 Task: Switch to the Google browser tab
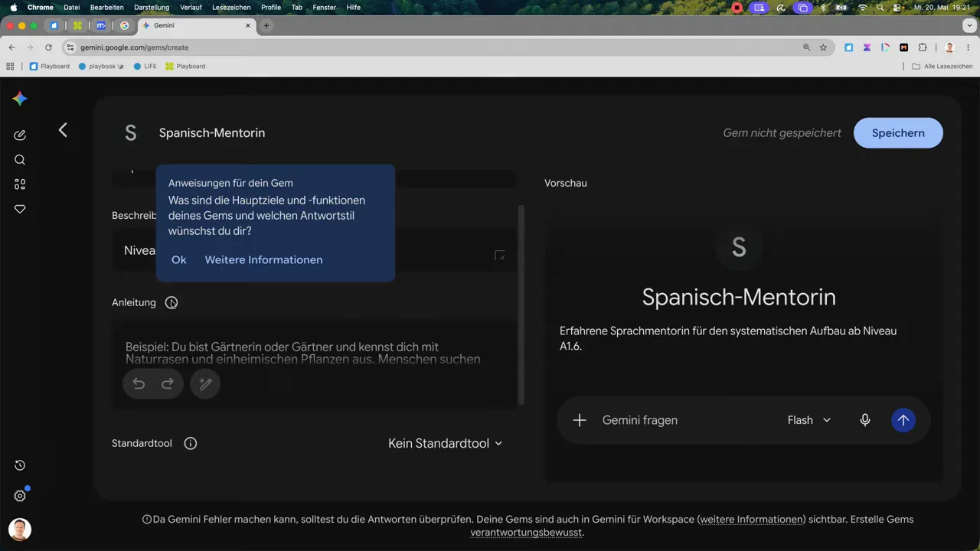coord(124,25)
